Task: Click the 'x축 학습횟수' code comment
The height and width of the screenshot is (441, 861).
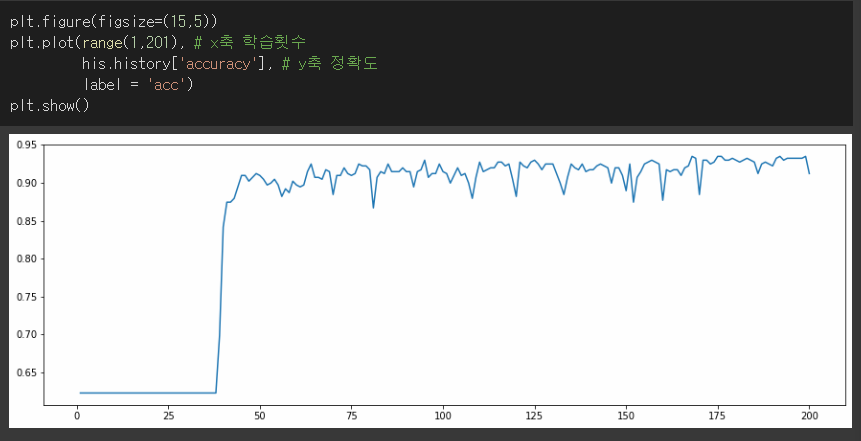Action: pos(250,43)
